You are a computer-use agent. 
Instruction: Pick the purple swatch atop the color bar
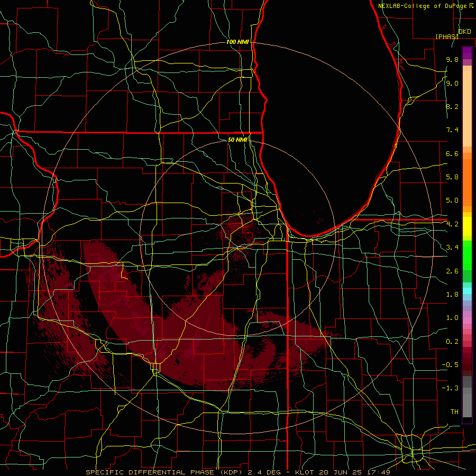point(467,53)
